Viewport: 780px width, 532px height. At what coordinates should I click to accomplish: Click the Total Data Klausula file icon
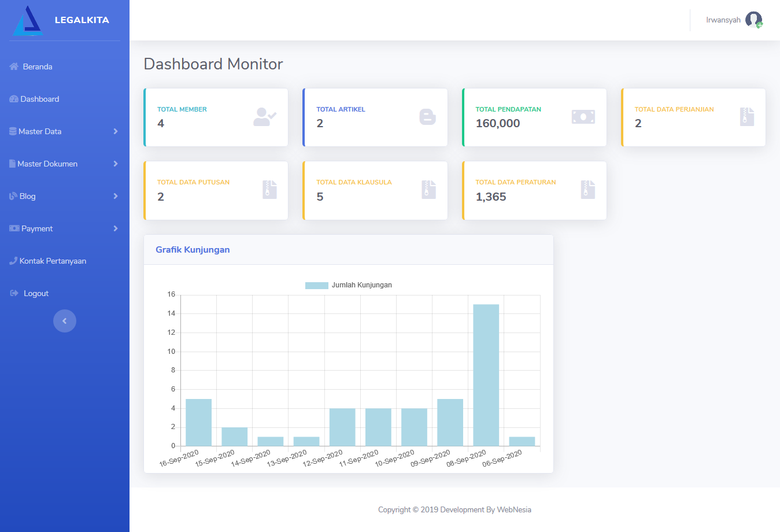(429, 190)
